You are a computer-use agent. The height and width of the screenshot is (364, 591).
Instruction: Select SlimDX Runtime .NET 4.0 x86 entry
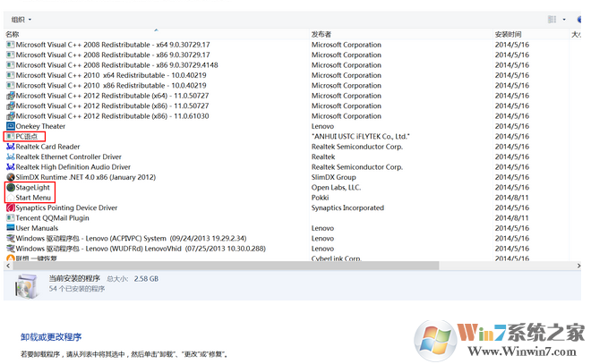[86, 176]
